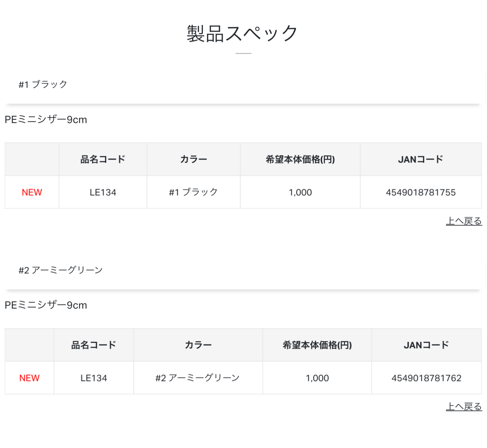Click JAN code 4549018781762
This screenshot has width=487, height=448.
[426, 378]
